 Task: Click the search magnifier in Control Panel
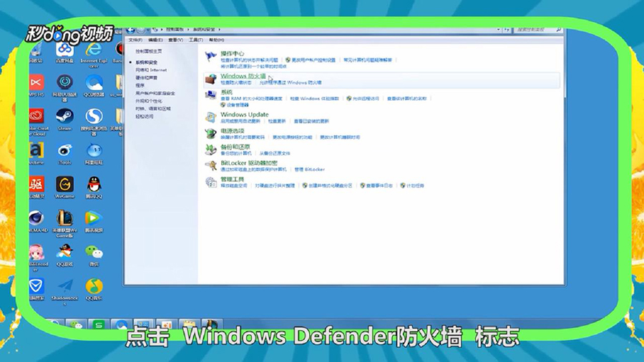559,29
